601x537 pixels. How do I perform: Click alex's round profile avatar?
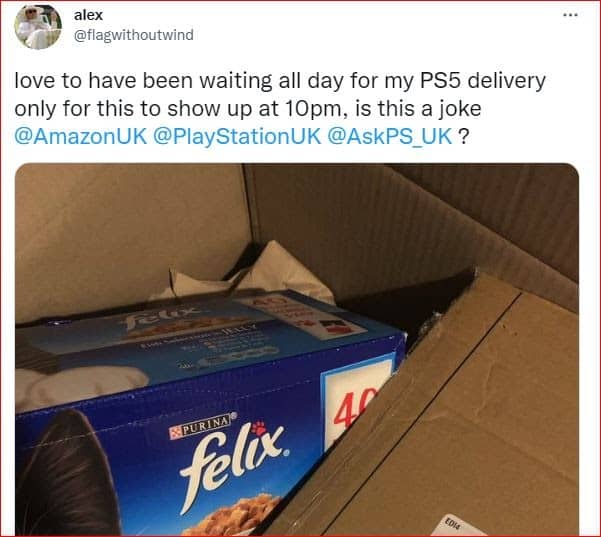[x=38, y=27]
